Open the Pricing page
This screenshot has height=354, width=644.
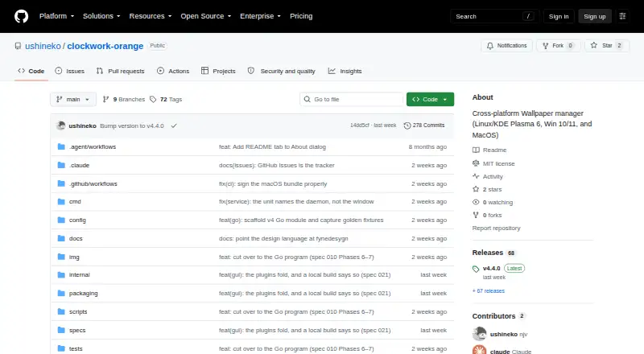pyautogui.click(x=301, y=16)
